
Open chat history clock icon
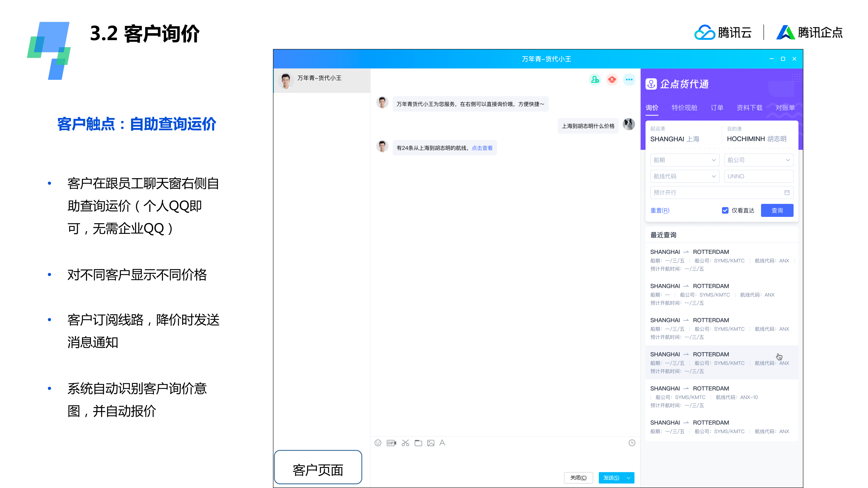(632, 443)
